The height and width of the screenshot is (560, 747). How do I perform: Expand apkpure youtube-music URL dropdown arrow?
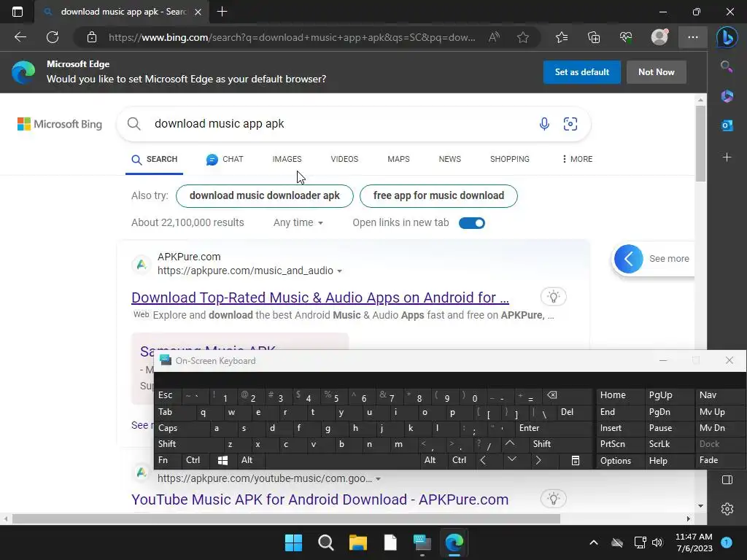point(379,479)
